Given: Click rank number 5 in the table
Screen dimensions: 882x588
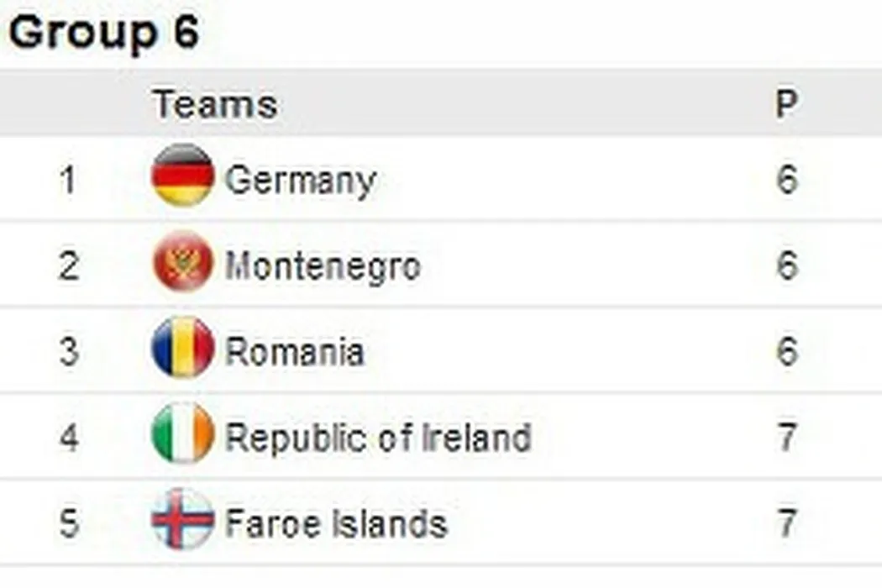Looking at the screenshot, I should 68,523.
